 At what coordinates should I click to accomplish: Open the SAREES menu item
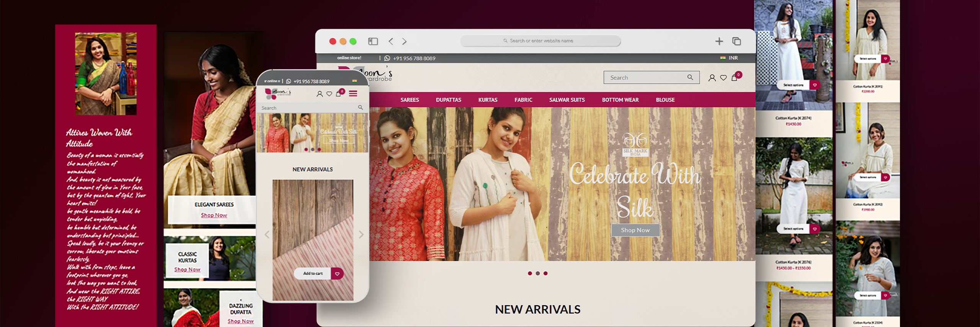(409, 100)
